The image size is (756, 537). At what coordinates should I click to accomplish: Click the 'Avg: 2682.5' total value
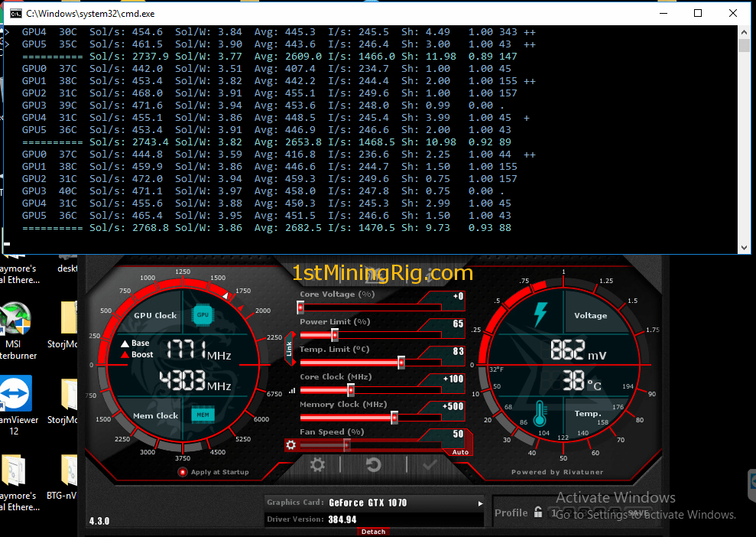[x=288, y=228]
